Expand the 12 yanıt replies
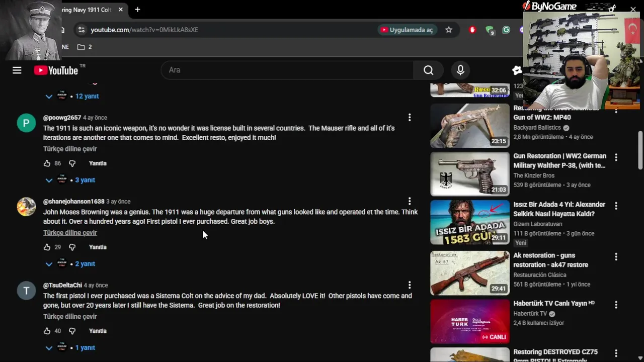The width and height of the screenshot is (644, 362). [72, 96]
